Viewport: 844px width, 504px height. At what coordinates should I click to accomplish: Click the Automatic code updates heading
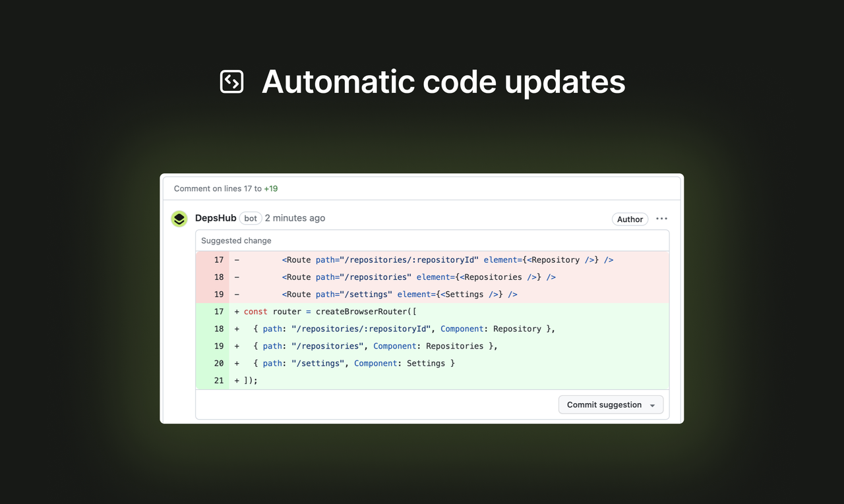point(443,82)
